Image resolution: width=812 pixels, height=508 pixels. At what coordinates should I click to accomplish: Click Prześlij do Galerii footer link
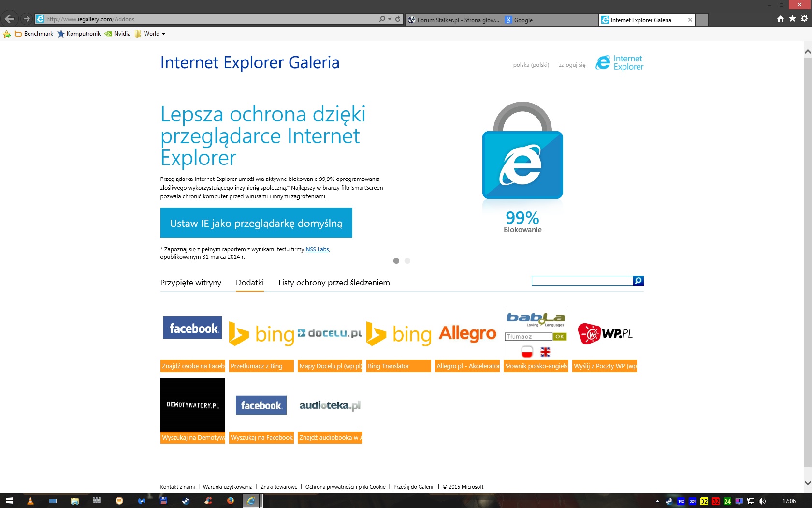(413, 487)
